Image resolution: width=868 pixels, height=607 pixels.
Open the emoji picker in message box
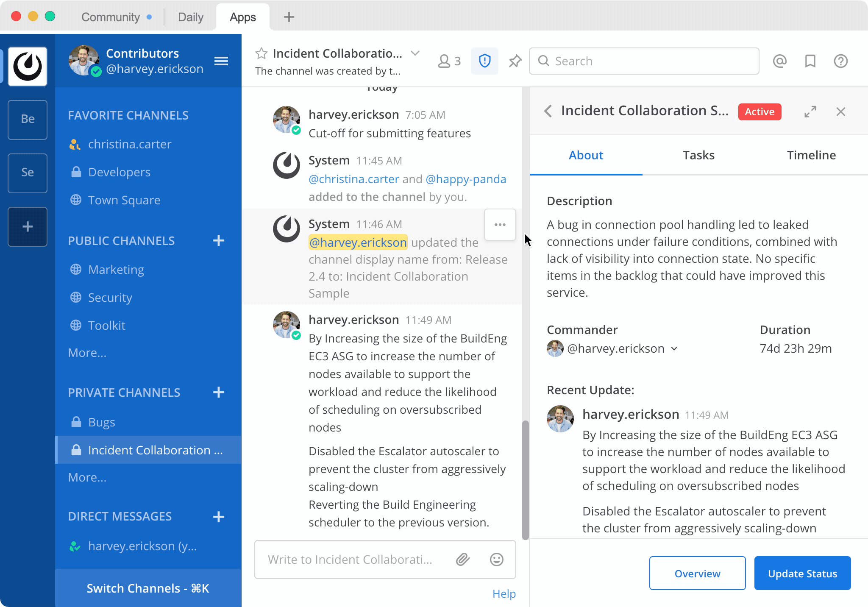(x=496, y=560)
